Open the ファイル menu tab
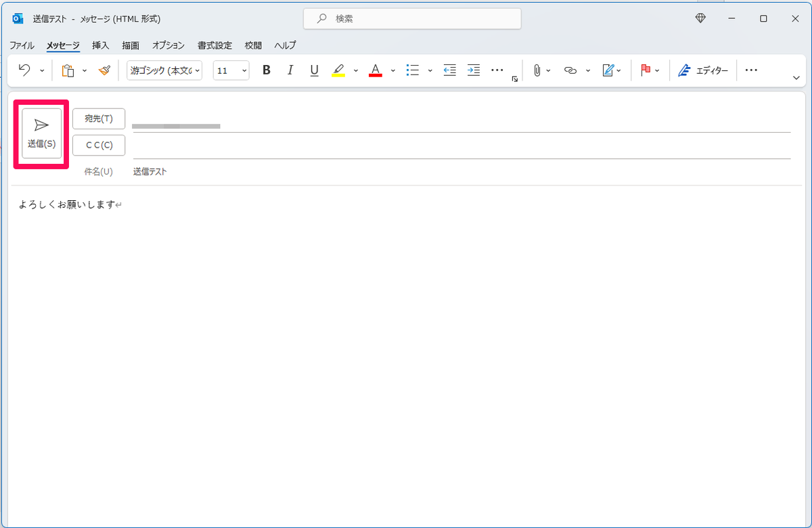812x528 pixels. click(22, 45)
